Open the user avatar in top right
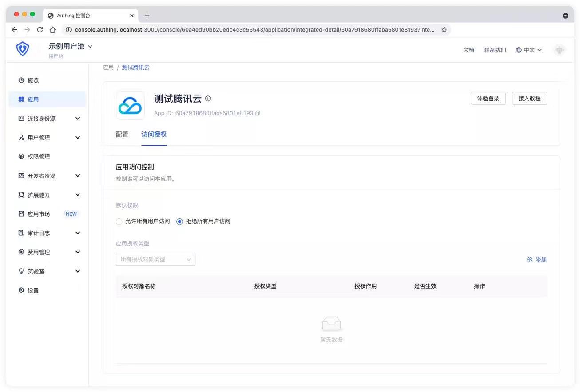Image resolution: width=580 pixels, height=392 pixels. pyautogui.click(x=560, y=50)
